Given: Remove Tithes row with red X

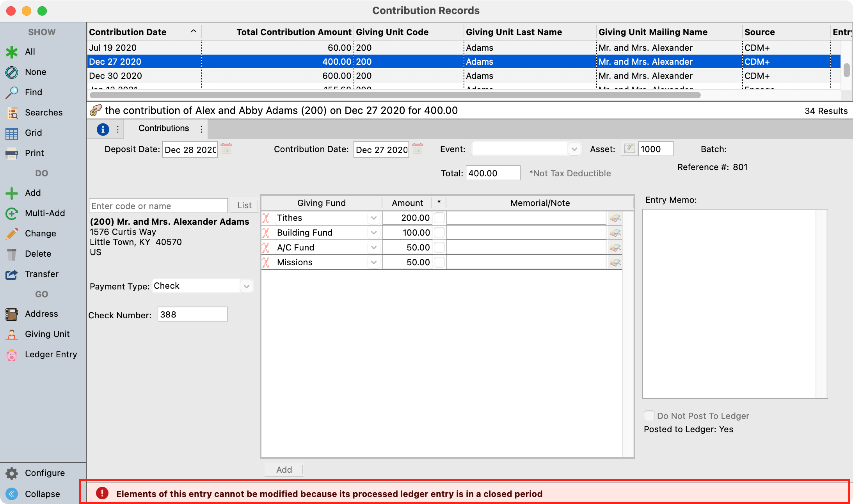Looking at the screenshot, I should (266, 218).
